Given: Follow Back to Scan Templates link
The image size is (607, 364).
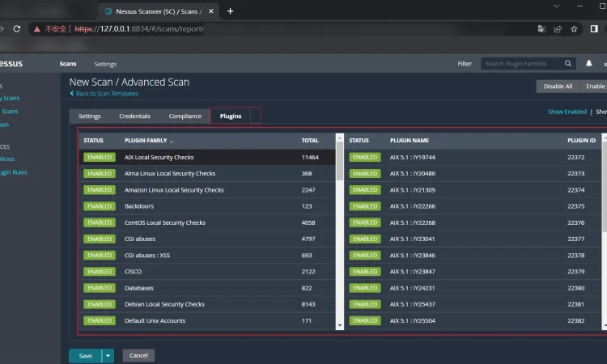Looking at the screenshot, I should click(104, 94).
